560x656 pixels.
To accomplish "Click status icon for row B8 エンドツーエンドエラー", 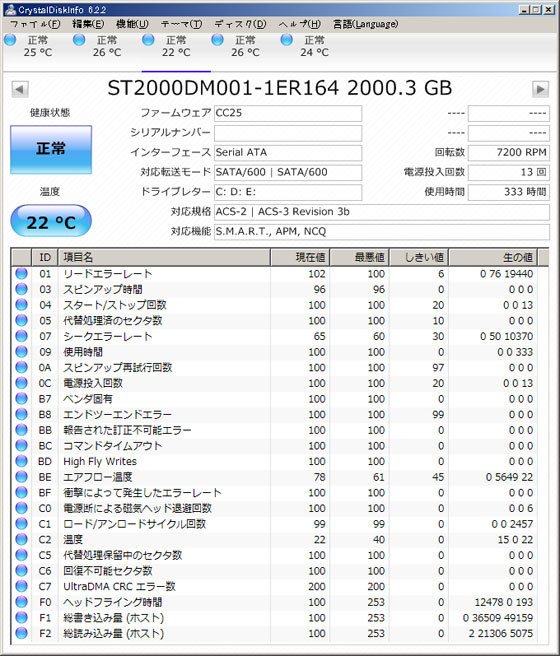I will pyautogui.click(x=21, y=414).
